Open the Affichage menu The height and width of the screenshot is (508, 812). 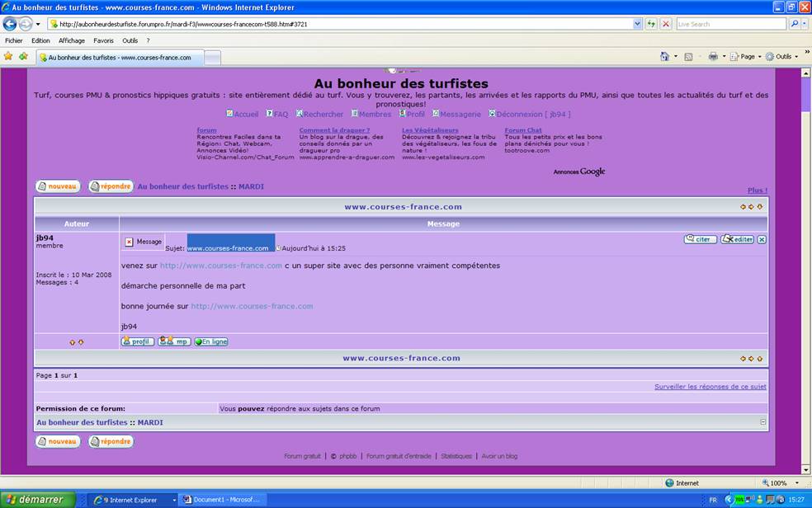click(72, 40)
